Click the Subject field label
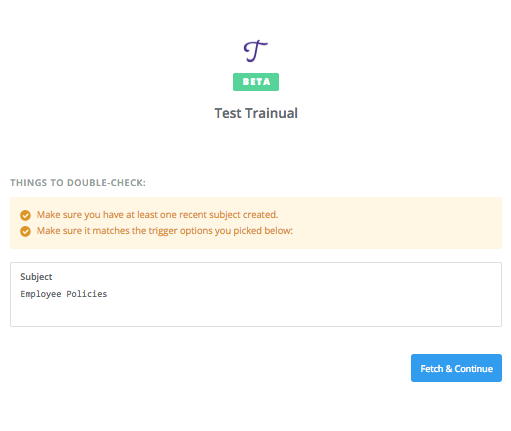The width and height of the screenshot is (511, 431). coord(36,277)
